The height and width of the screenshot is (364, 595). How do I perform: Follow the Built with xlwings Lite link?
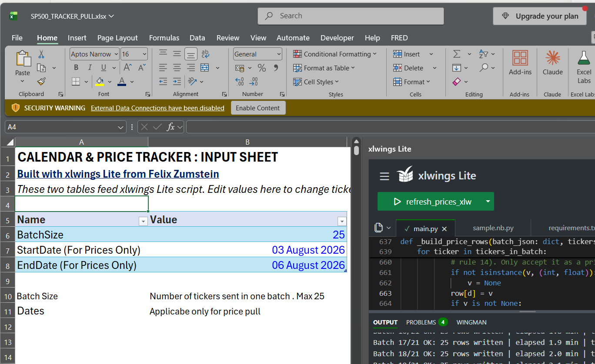pyautogui.click(x=118, y=174)
